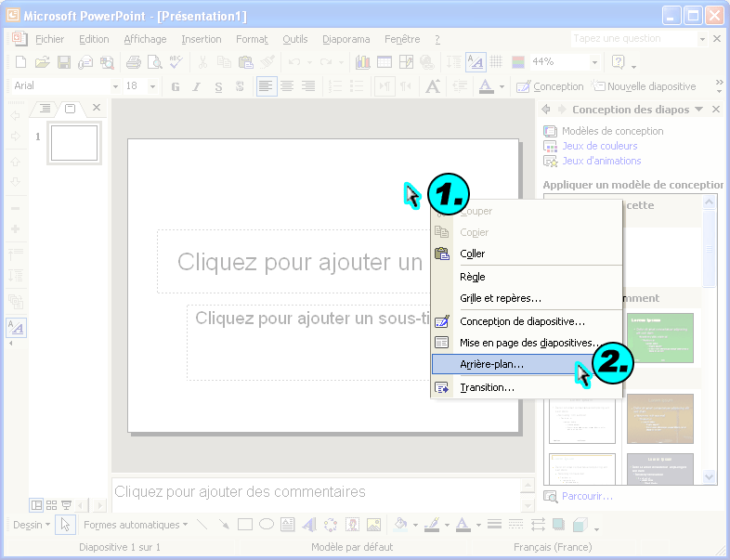Click Modèles de conception link
Image resolution: width=730 pixels, height=560 pixels.
pos(612,131)
